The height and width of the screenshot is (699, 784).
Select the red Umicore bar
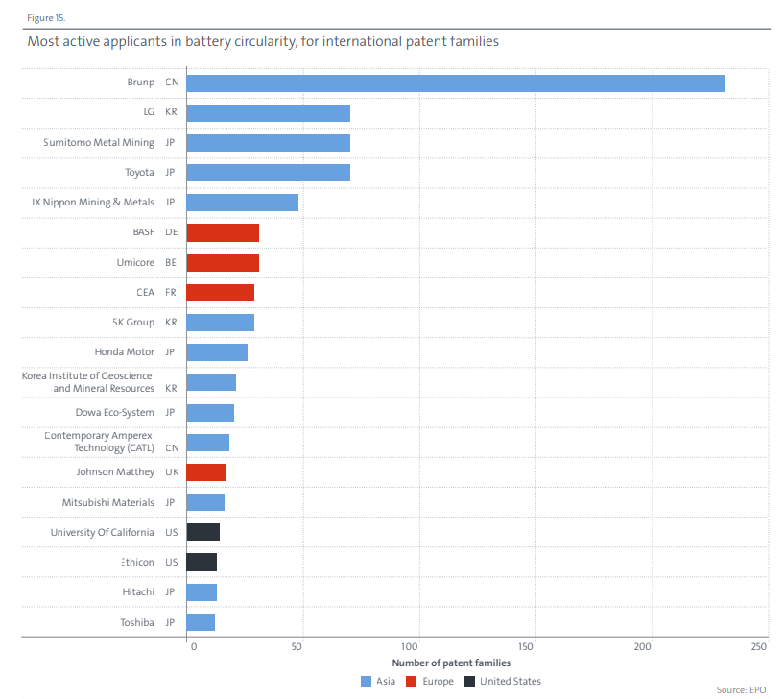tap(223, 263)
